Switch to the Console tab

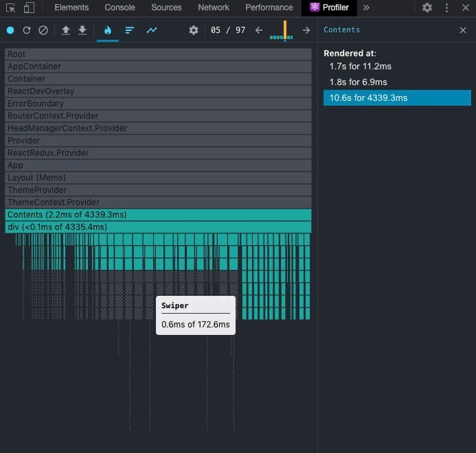coord(120,8)
